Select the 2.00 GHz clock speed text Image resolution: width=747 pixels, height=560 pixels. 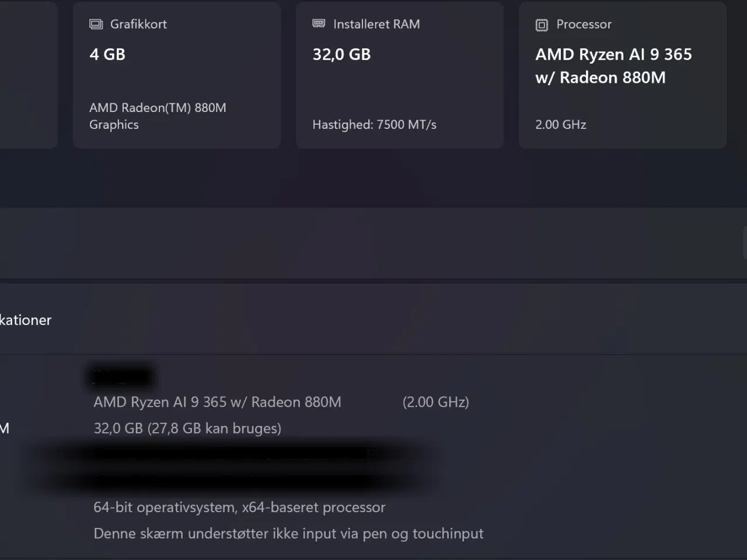(x=560, y=124)
